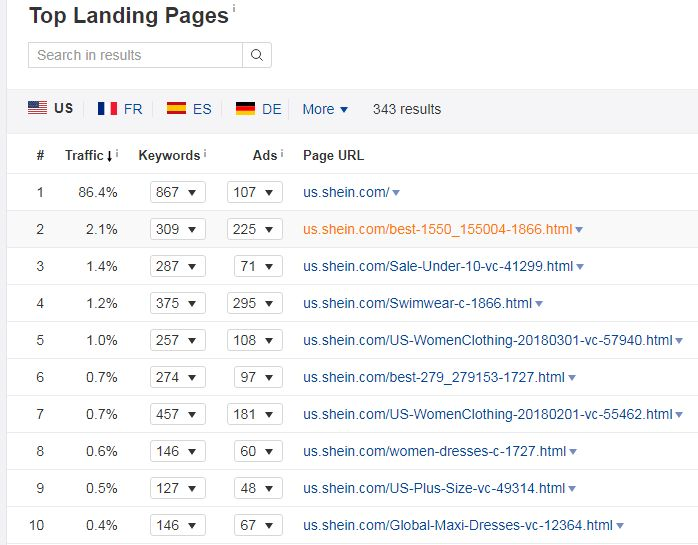Open arrow menu next to WomenClothing-20180201-vc-55462.html

[x=679, y=415]
